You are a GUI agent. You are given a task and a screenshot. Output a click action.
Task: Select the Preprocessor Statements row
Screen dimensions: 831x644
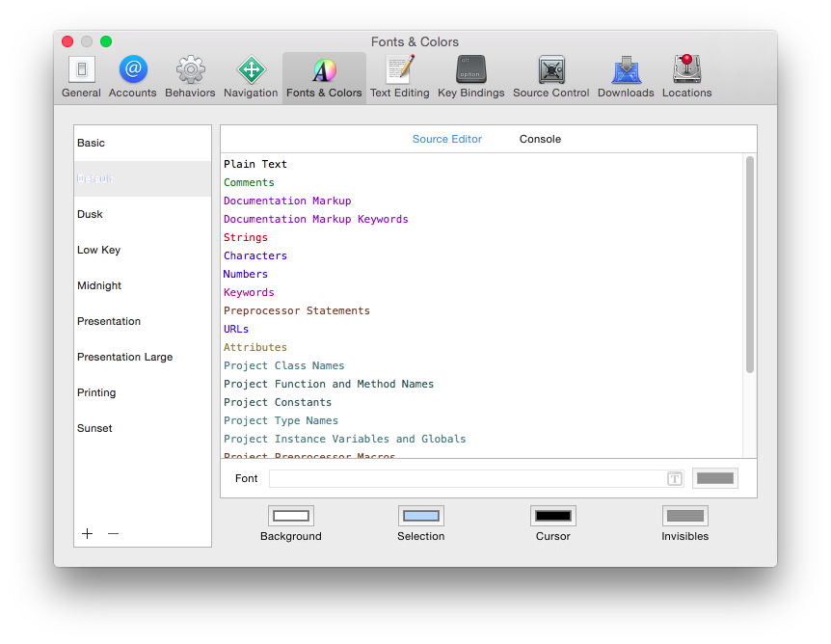pyautogui.click(x=481, y=311)
